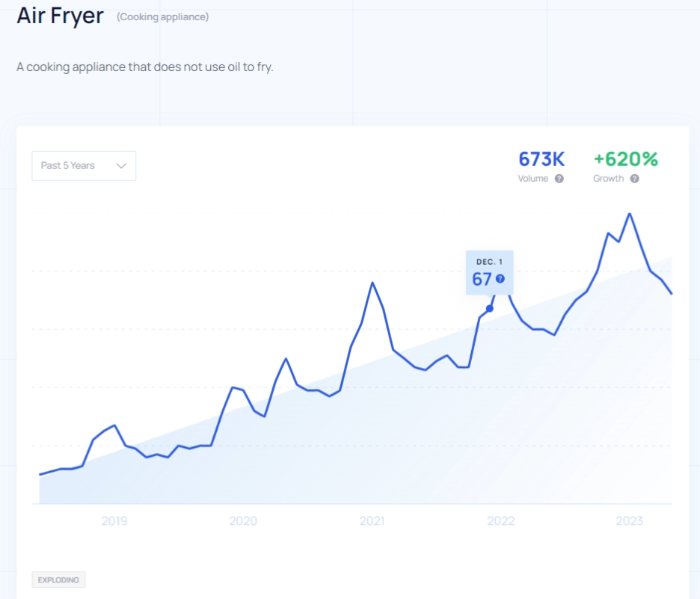Viewport: 700px width, 599px height.
Task: Select the 2023 label on the time axis
Action: [629, 521]
